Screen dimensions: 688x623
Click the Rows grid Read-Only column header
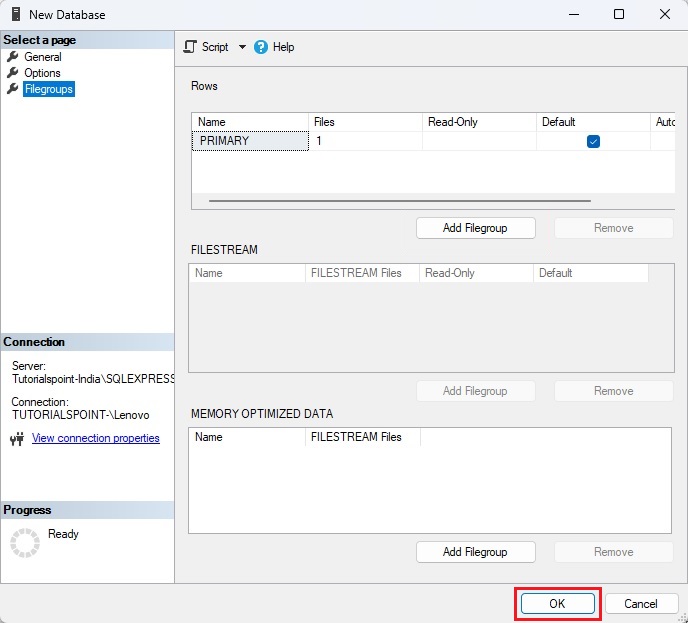[479, 122]
